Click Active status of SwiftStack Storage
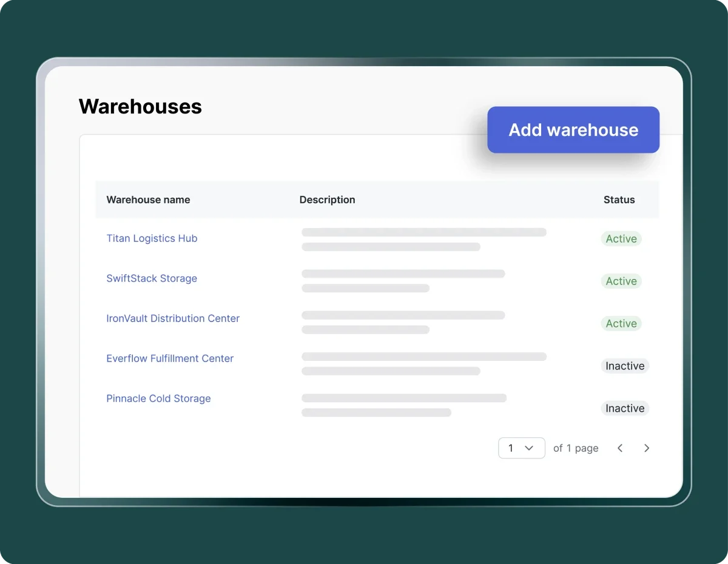This screenshot has height=564, width=728. pyautogui.click(x=621, y=281)
